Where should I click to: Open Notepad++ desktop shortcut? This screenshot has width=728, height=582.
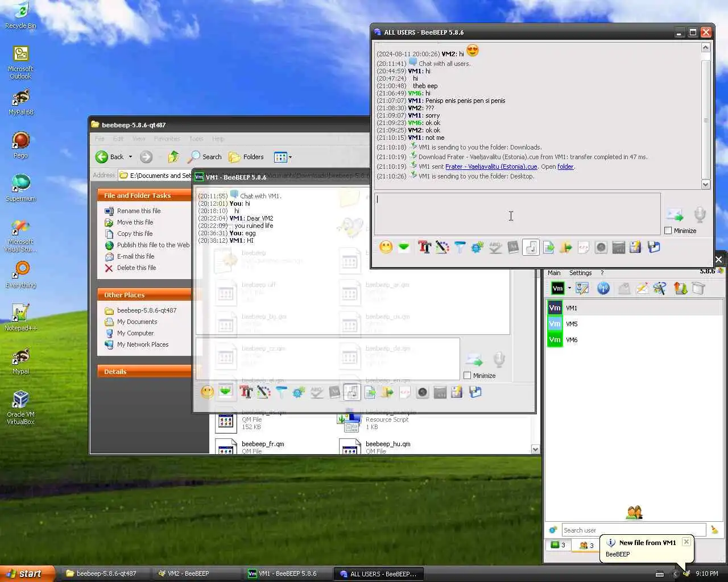click(21, 317)
